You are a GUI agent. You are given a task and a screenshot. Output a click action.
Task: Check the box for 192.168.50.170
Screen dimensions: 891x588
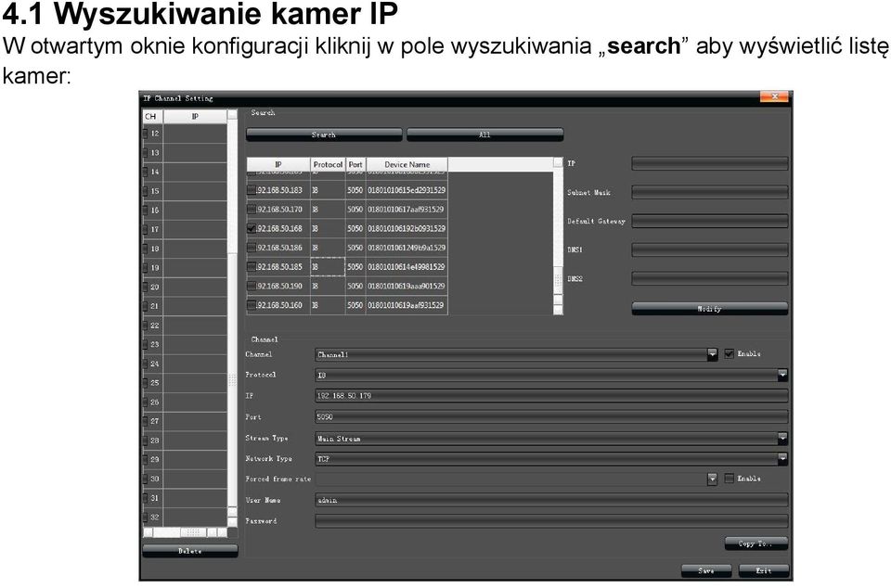pos(252,210)
